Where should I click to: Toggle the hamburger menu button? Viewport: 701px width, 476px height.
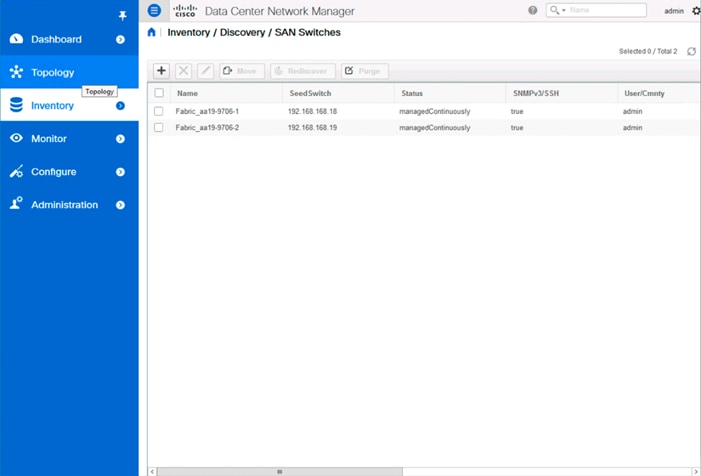pyautogui.click(x=154, y=10)
